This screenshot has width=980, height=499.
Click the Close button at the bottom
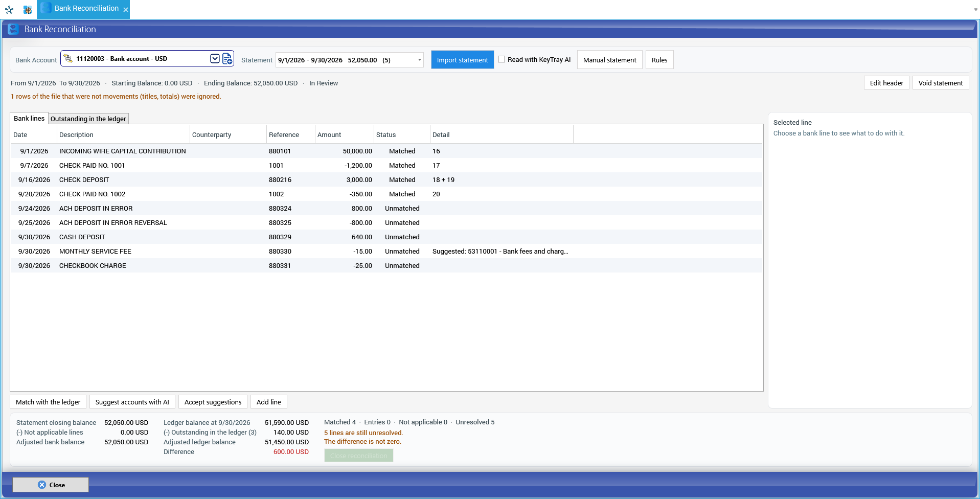coord(51,485)
